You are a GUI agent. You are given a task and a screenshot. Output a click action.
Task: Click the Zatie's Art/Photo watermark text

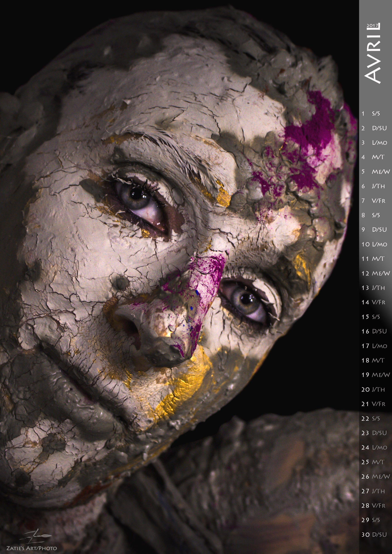pos(32,548)
